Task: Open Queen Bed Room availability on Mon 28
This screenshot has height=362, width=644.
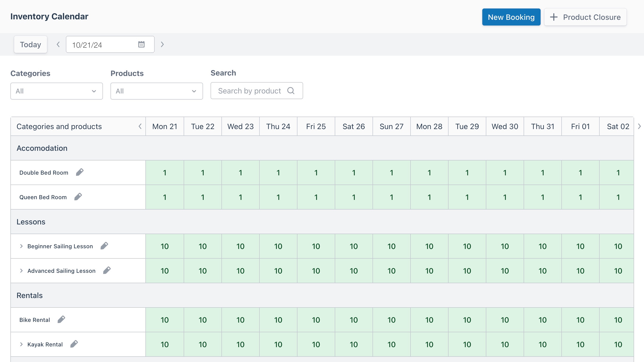Action: coord(429,197)
